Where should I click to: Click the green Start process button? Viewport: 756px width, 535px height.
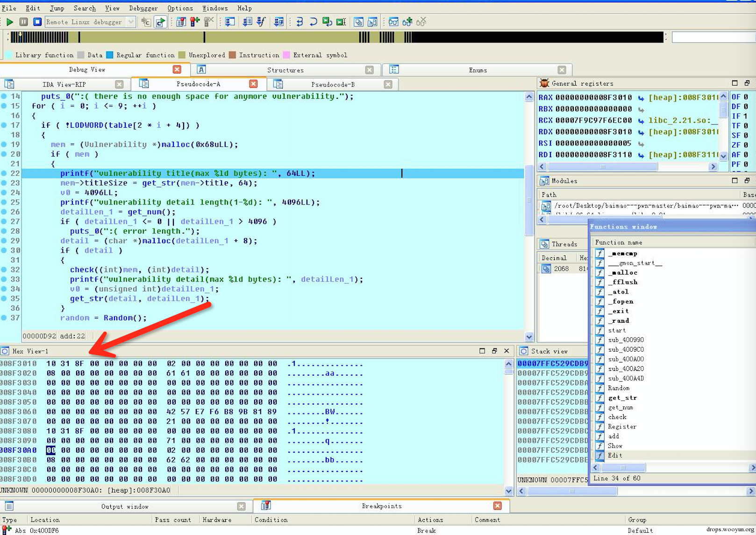click(9, 22)
